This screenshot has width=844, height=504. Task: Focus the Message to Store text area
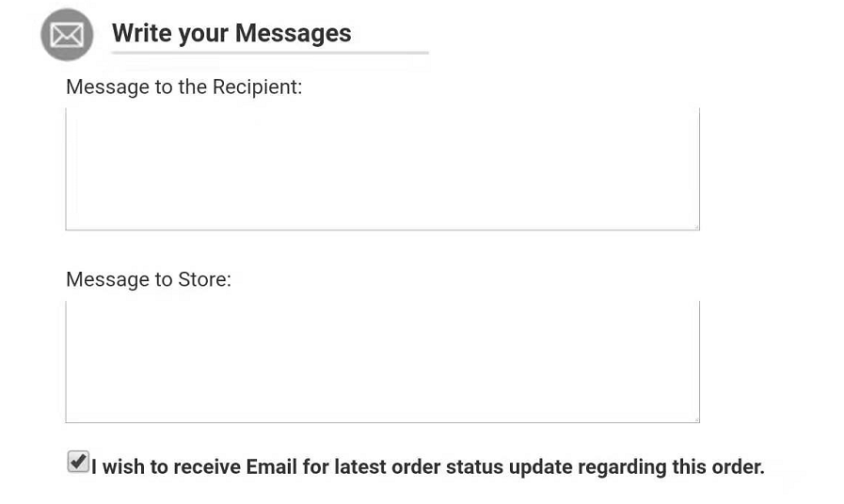(382, 362)
